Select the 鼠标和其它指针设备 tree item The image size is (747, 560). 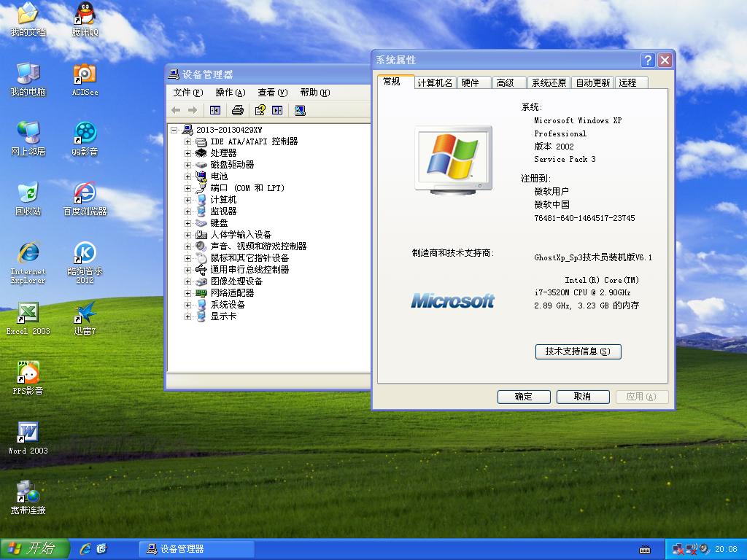pyautogui.click(x=249, y=258)
